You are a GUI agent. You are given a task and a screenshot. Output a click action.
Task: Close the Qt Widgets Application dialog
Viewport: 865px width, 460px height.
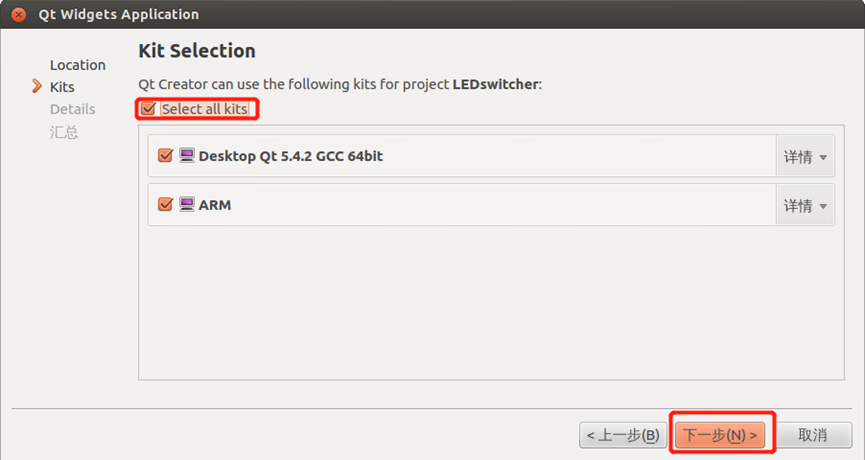coord(17,15)
